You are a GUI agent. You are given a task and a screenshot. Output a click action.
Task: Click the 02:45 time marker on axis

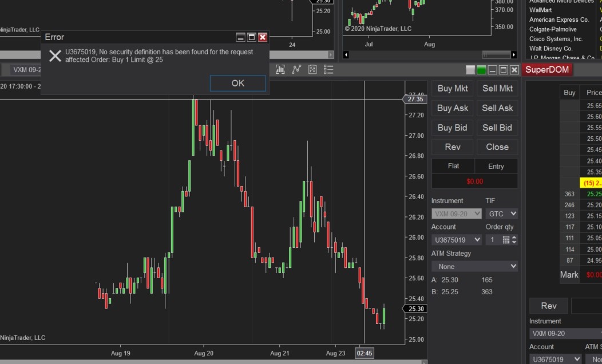pos(365,353)
